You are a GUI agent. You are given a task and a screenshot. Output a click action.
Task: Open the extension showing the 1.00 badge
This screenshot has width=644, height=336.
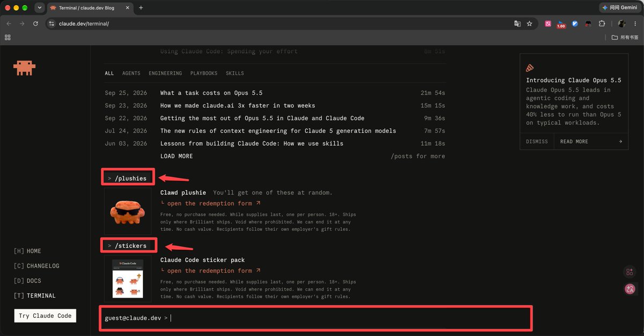(x=561, y=24)
